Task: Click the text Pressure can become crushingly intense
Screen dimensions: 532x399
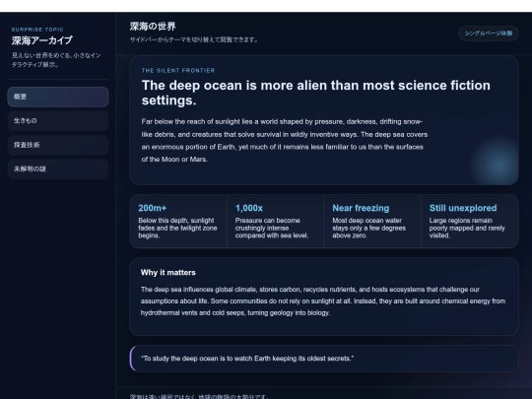Action: pos(272,228)
